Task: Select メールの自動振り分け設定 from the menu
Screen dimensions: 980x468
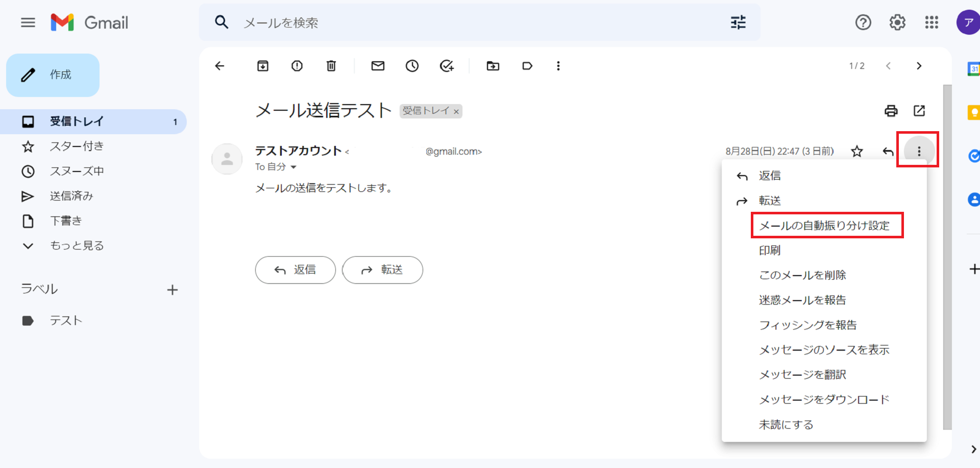Action: coord(824,226)
